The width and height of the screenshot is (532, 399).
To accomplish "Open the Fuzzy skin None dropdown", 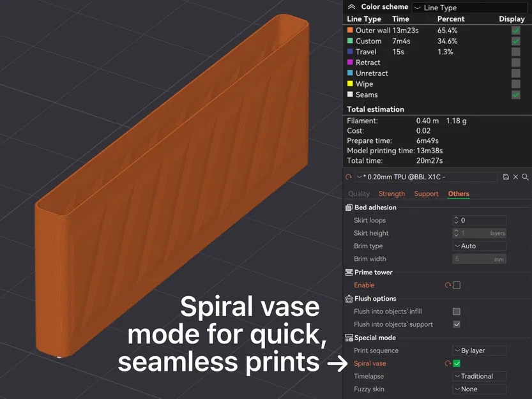I will point(480,389).
